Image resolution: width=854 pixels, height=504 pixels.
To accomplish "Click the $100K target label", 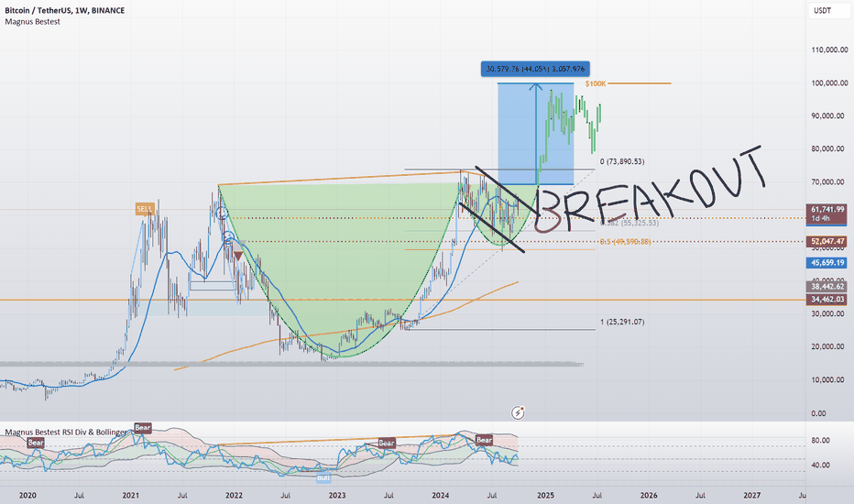I will [x=596, y=83].
